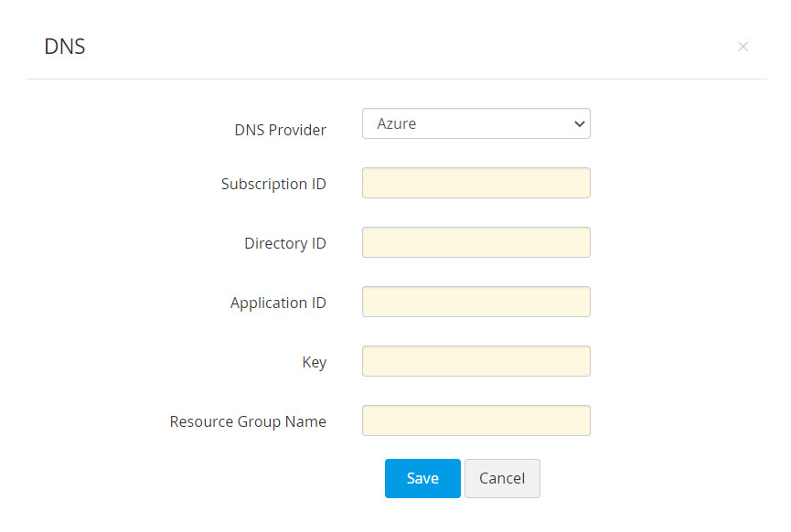791x532 pixels.
Task: Open the DNS Provider dropdown
Action: point(476,124)
